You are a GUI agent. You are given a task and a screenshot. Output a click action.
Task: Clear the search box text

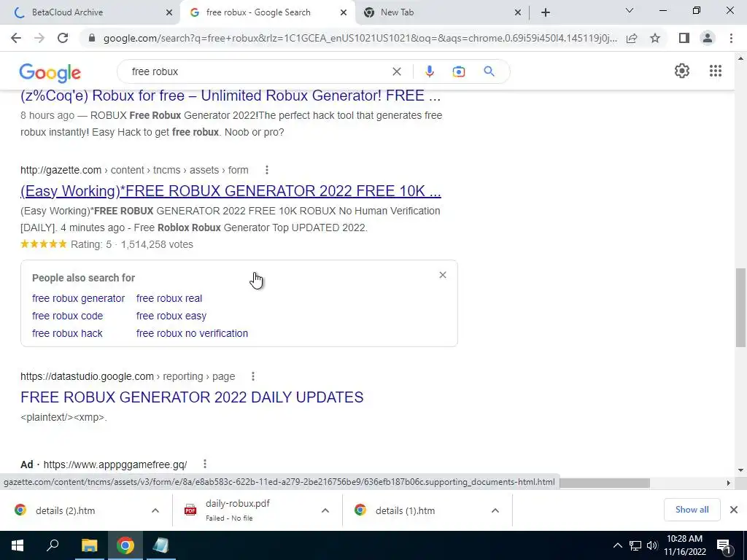click(396, 71)
